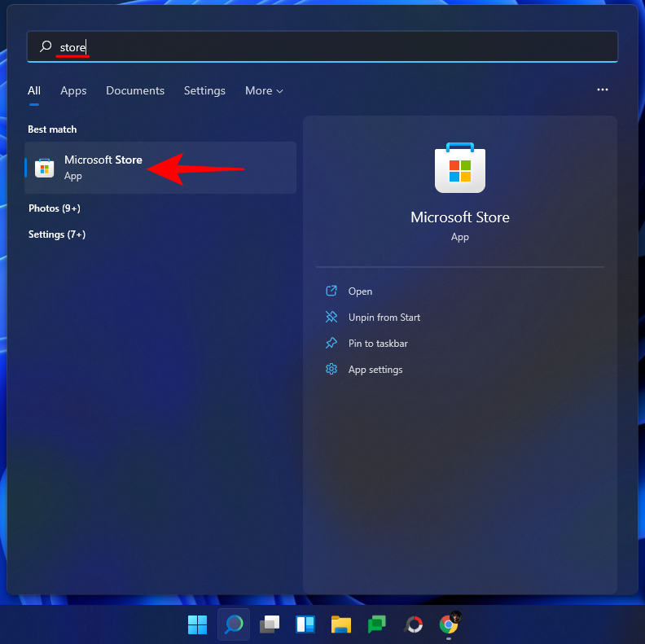Select the Settings filter tab
645x644 pixels.
pos(204,90)
